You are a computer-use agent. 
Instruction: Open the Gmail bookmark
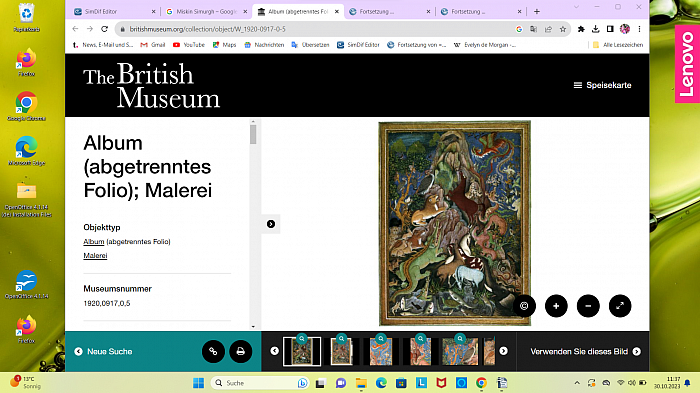coord(153,45)
